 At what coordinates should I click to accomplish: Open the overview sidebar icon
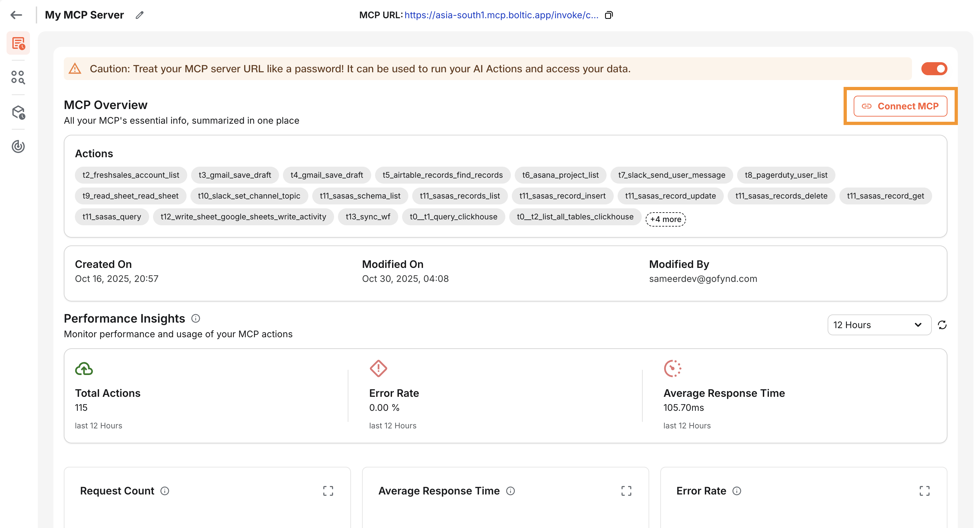coord(18,43)
